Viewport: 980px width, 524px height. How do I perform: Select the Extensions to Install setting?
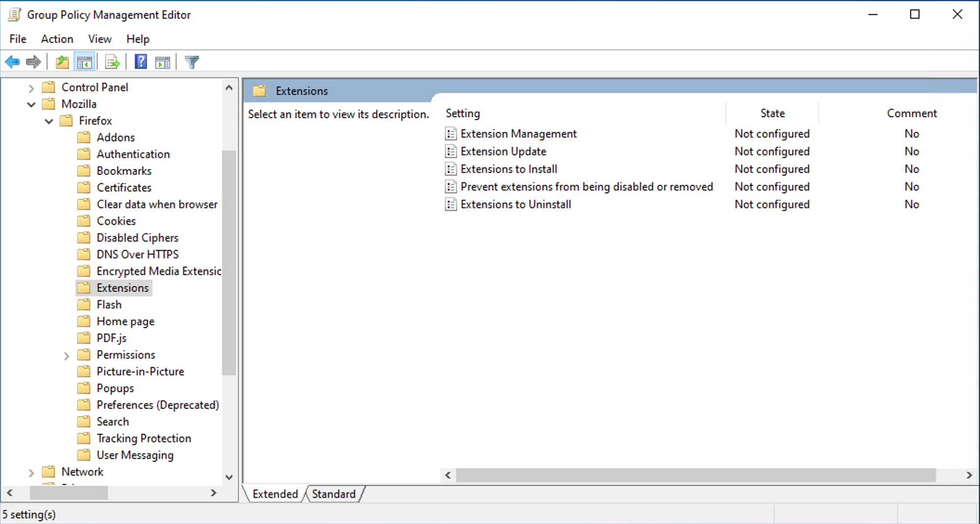[x=509, y=169]
